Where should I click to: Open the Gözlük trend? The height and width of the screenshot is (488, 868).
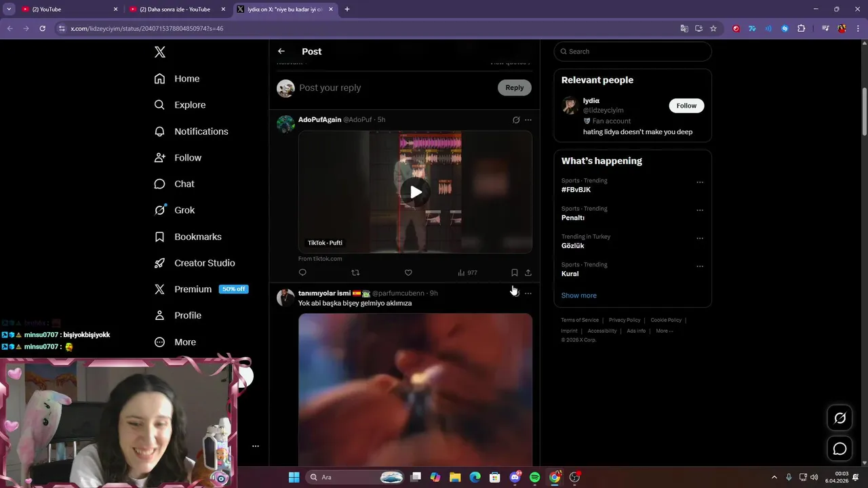[x=573, y=246]
